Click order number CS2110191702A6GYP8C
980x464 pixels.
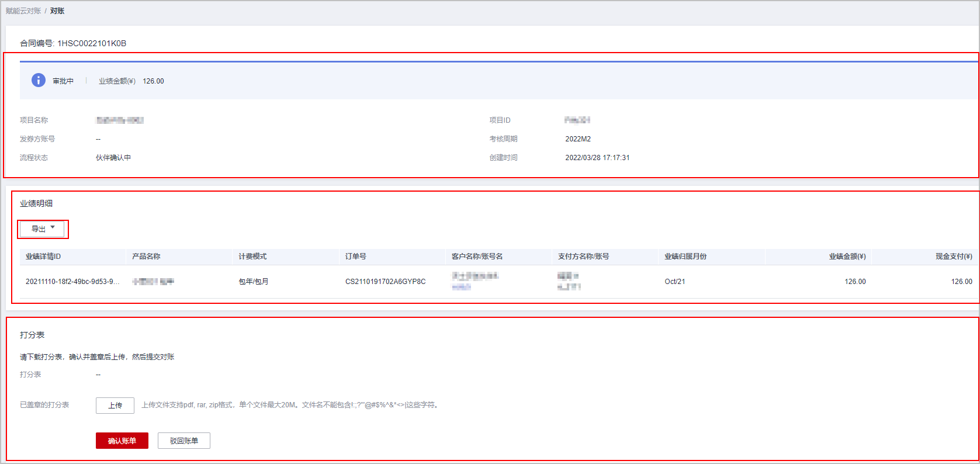pyautogui.click(x=386, y=282)
